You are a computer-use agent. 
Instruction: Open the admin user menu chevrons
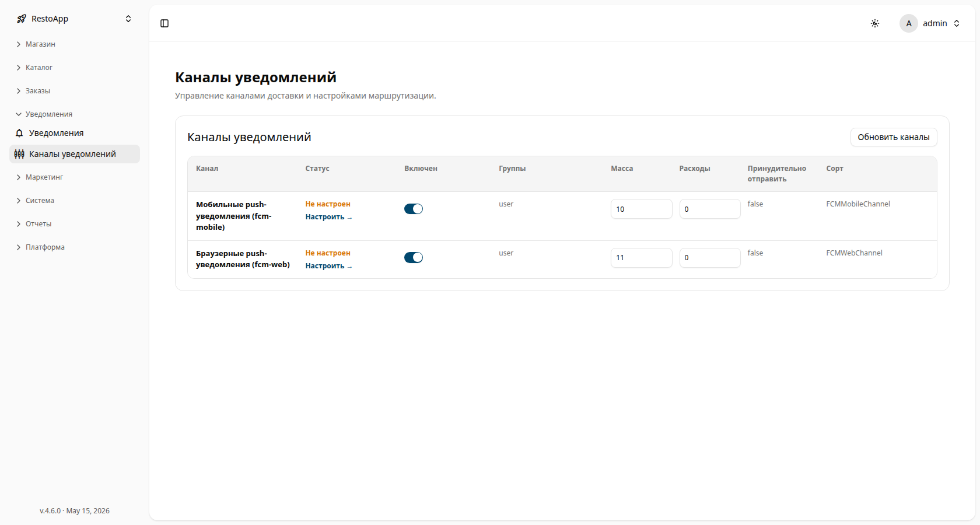(957, 23)
